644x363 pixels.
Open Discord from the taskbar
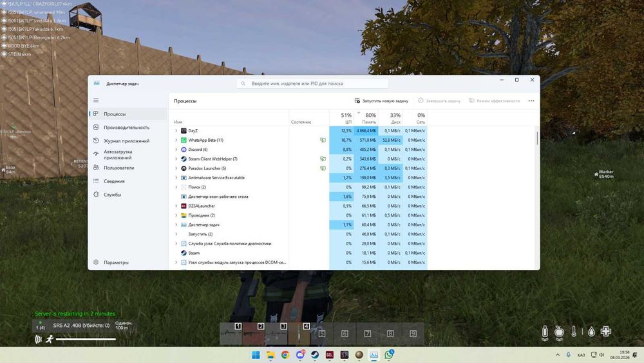coord(300,355)
